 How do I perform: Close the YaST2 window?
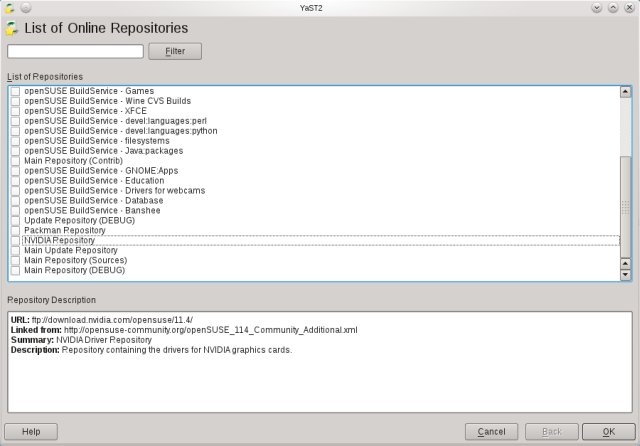click(x=629, y=8)
